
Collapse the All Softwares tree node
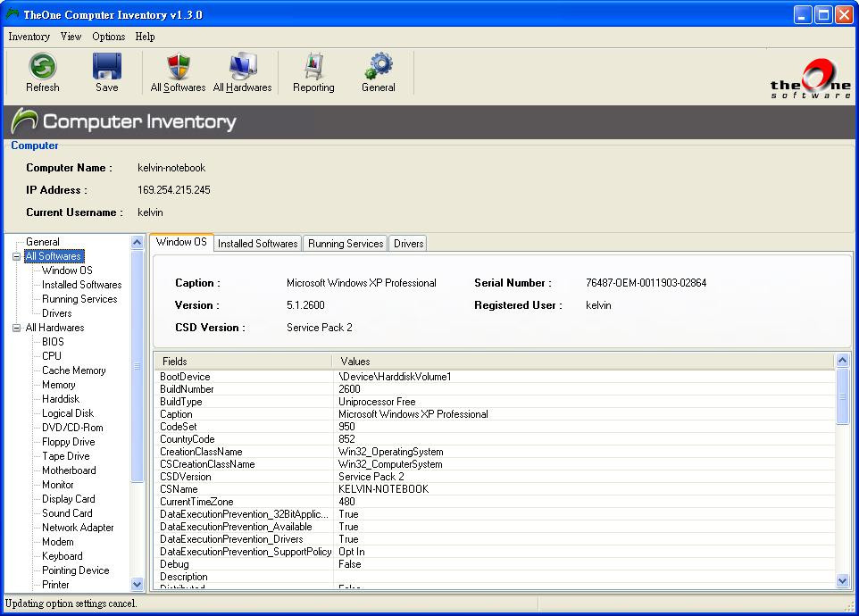coord(16,256)
